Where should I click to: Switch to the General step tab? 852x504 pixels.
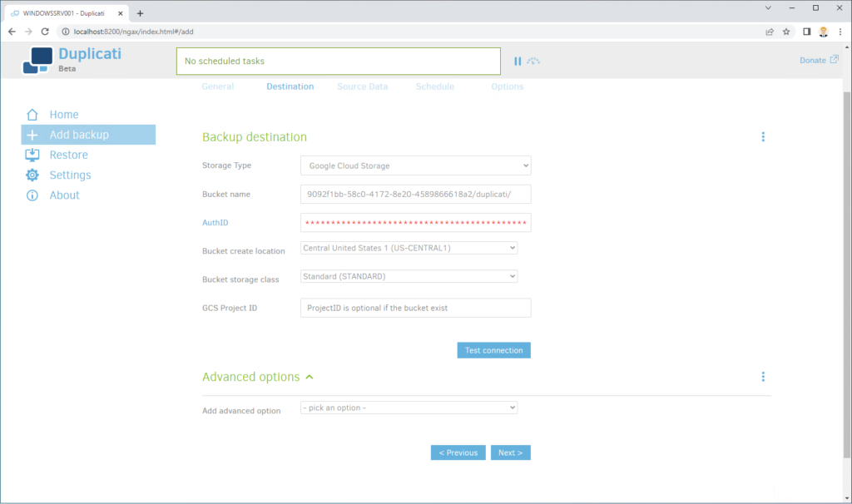coord(218,86)
